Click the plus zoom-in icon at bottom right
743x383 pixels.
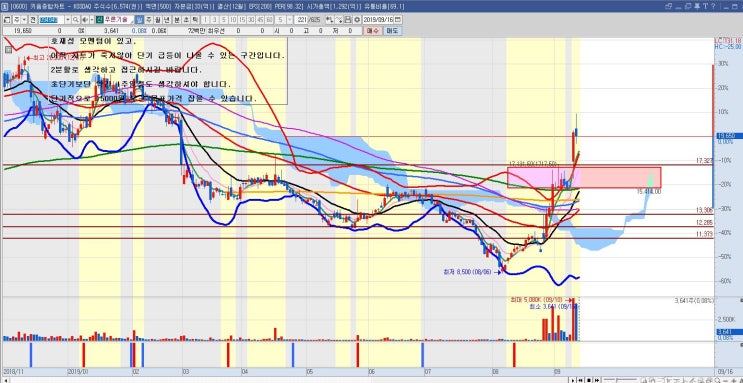pos(734,380)
